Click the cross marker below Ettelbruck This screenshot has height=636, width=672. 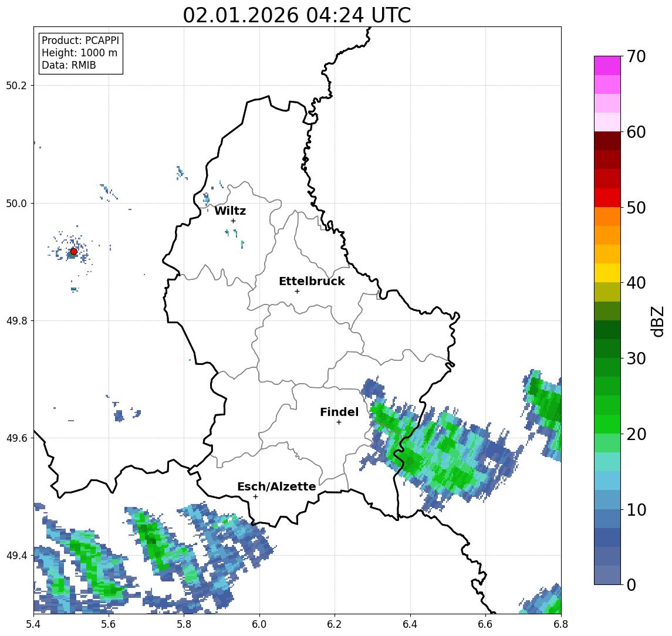coord(297,292)
